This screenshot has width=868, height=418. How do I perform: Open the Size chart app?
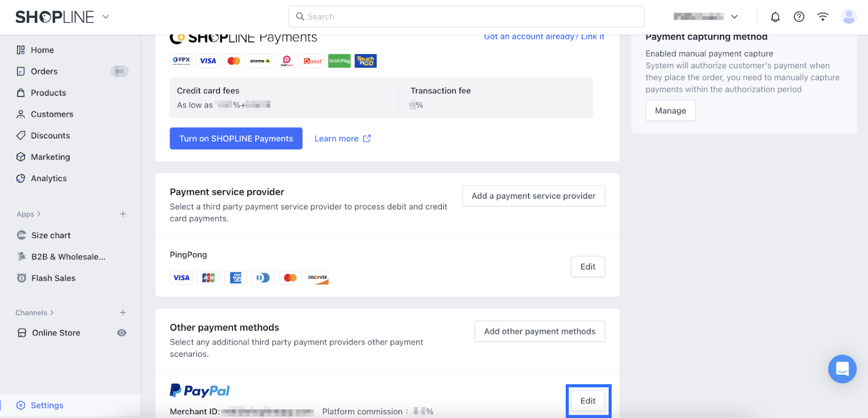click(51, 235)
